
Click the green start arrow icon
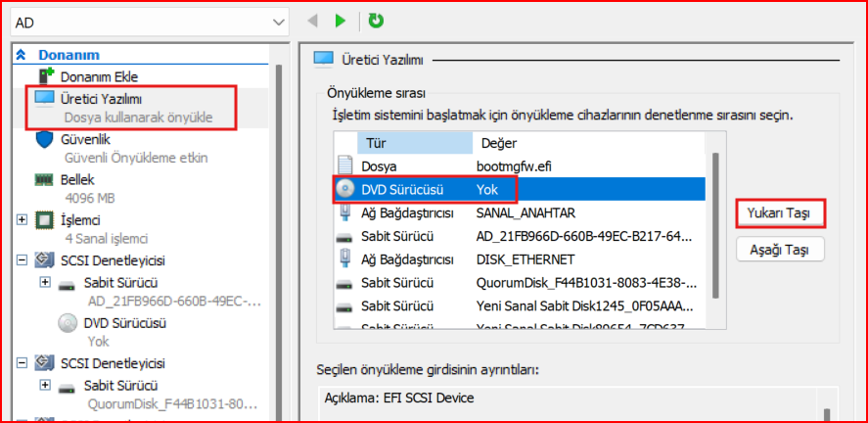click(x=340, y=20)
